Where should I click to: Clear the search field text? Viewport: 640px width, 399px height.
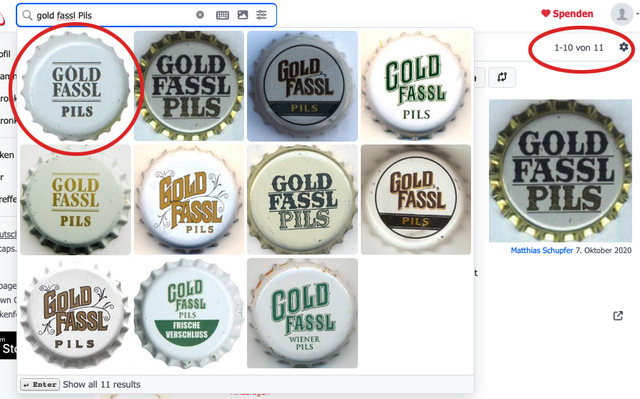pos(200,15)
